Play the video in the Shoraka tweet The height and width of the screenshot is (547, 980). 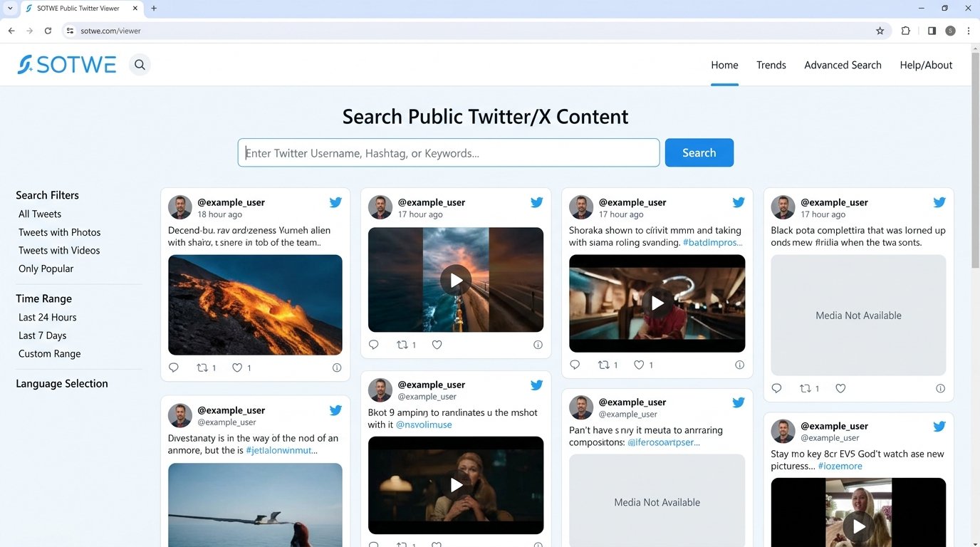[x=657, y=303]
